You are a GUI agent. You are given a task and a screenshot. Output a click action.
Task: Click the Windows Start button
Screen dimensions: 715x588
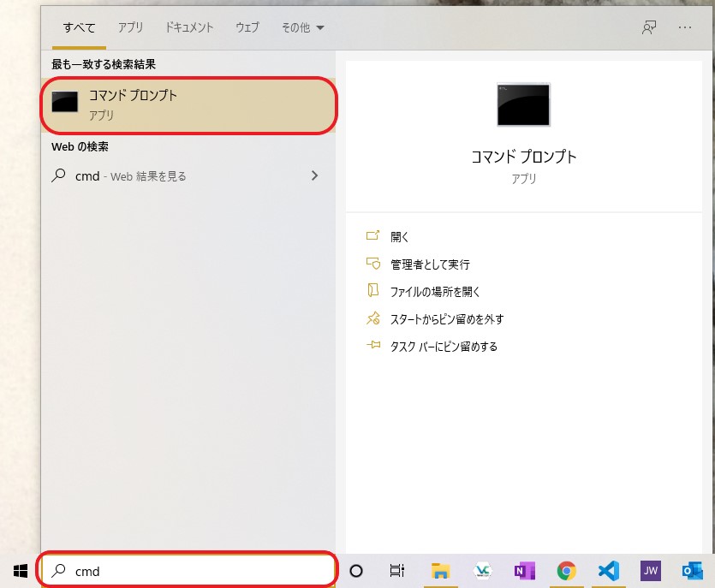coord(13,571)
